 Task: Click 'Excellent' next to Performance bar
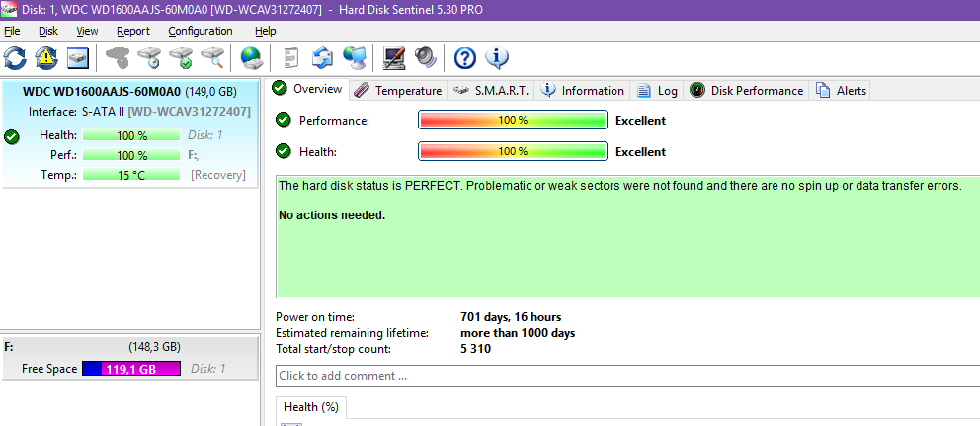pos(640,121)
